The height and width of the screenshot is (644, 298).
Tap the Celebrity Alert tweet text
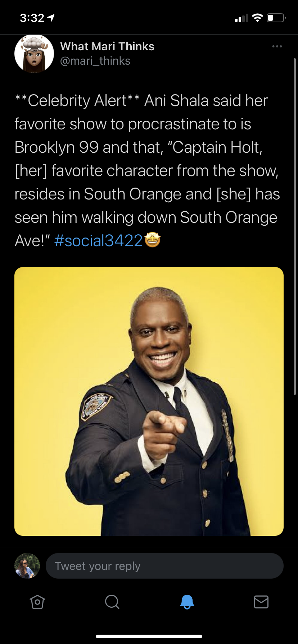(x=148, y=170)
